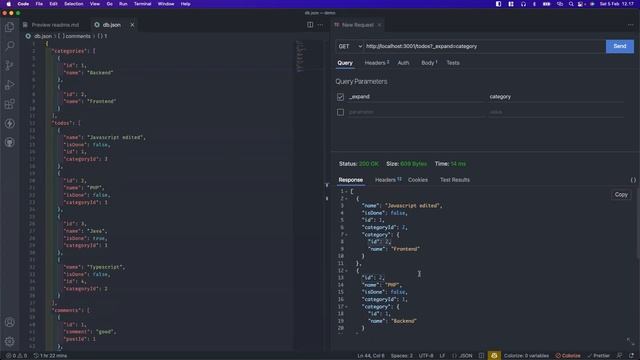The width and height of the screenshot is (640, 360).
Task: Click the layout toggle icon left of JSON mode
Action: pos(481,356)
